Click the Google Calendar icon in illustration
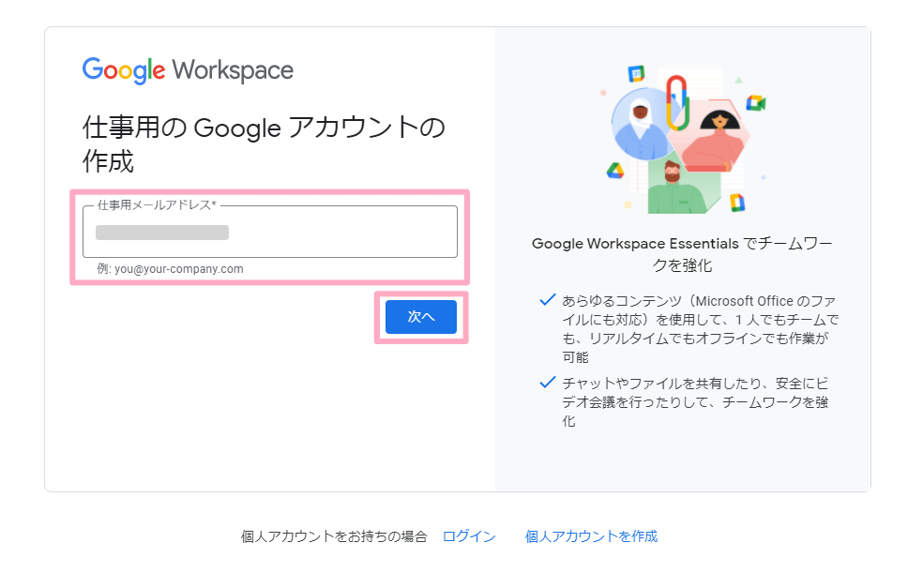 click(x=636, y=73)
